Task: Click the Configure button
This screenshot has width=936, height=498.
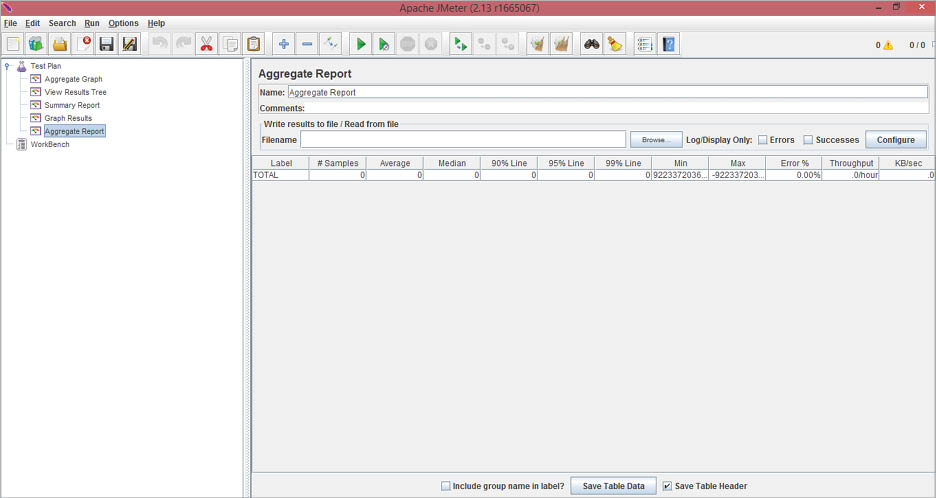Action: tap(896, 140)
